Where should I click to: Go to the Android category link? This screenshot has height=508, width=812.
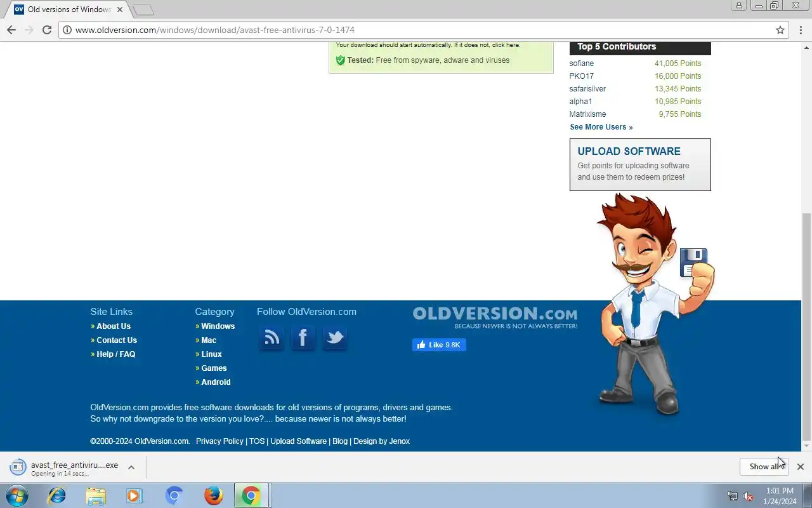[x=216, y=382]
